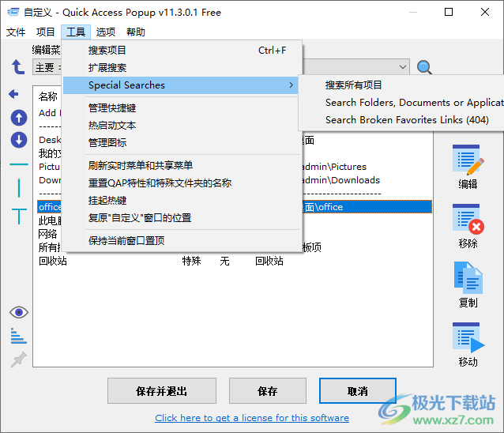Open the 文件 menu

(x=16, y=32)
